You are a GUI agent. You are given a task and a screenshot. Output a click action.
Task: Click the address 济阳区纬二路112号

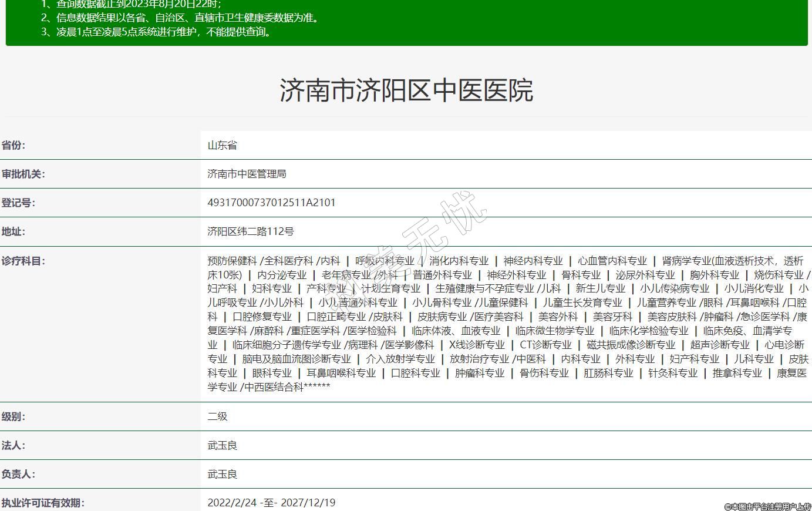coord(250,232)
